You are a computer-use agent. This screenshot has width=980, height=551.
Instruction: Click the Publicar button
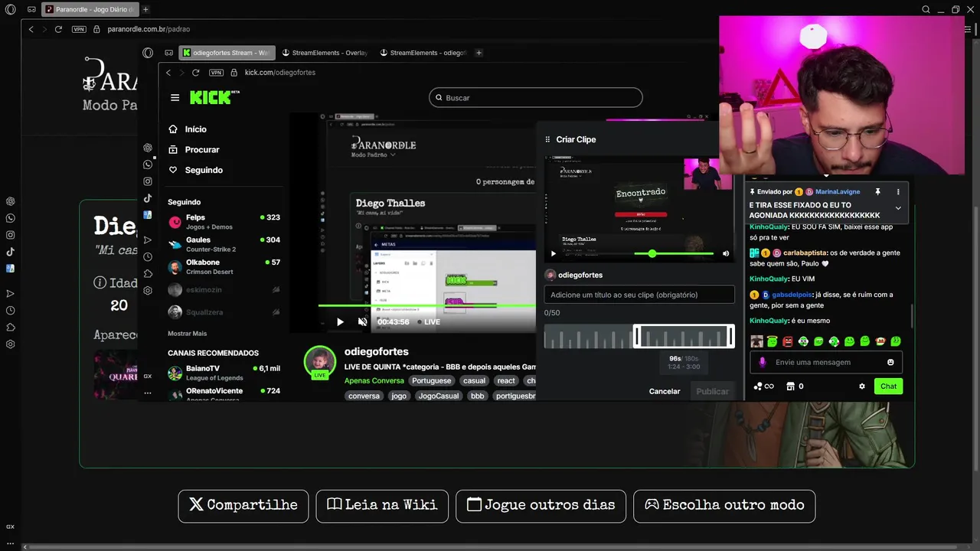(x=712, y=391)
